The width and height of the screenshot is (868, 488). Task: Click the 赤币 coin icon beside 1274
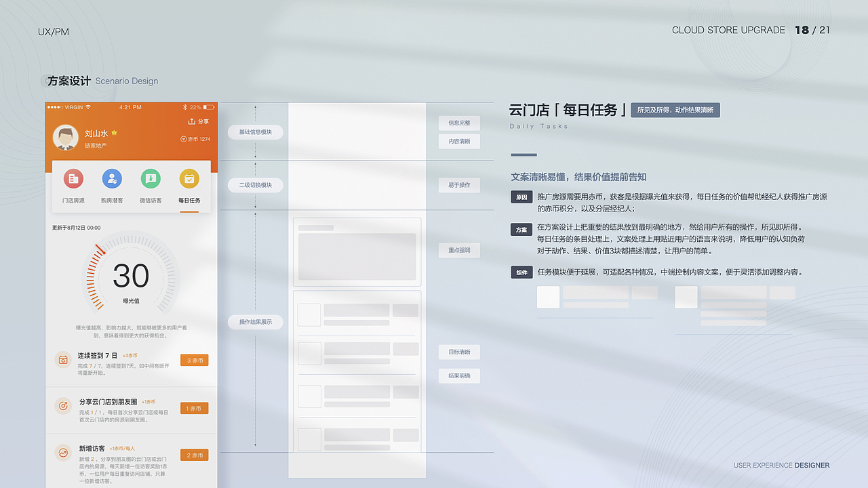[x=184, y=138]
